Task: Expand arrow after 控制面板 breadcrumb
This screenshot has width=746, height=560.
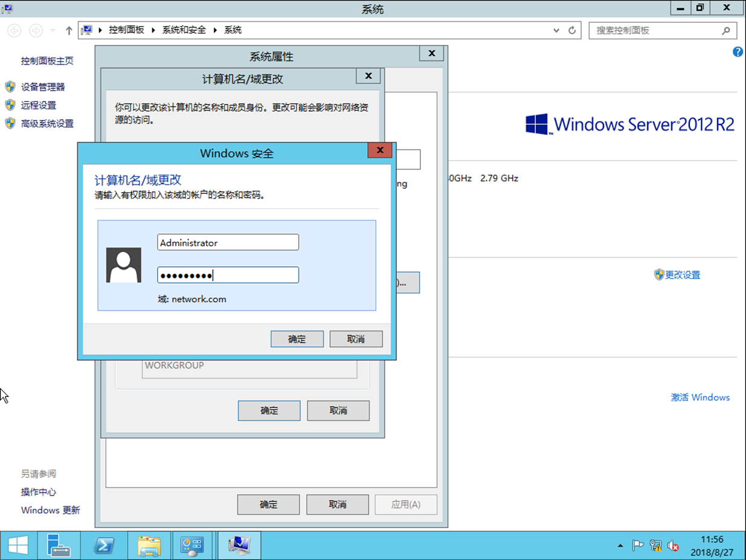Action: pyautogui.click(x=153, y=30)
